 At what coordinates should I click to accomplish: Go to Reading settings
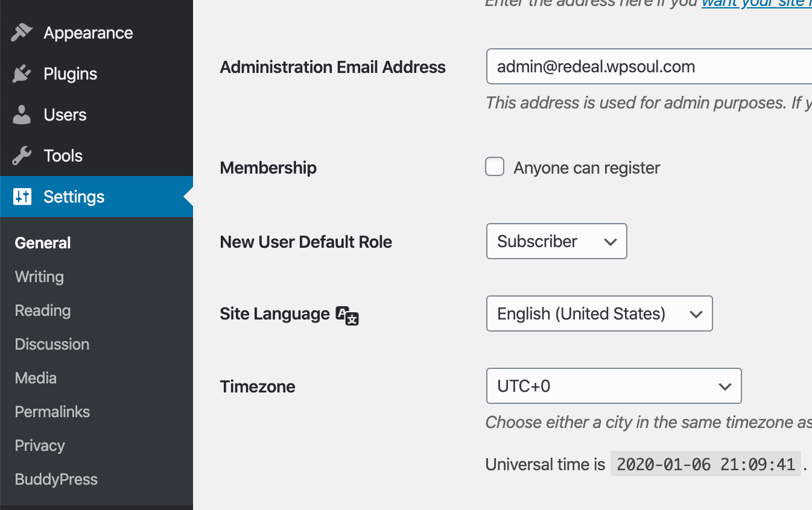tap(43, 310)
